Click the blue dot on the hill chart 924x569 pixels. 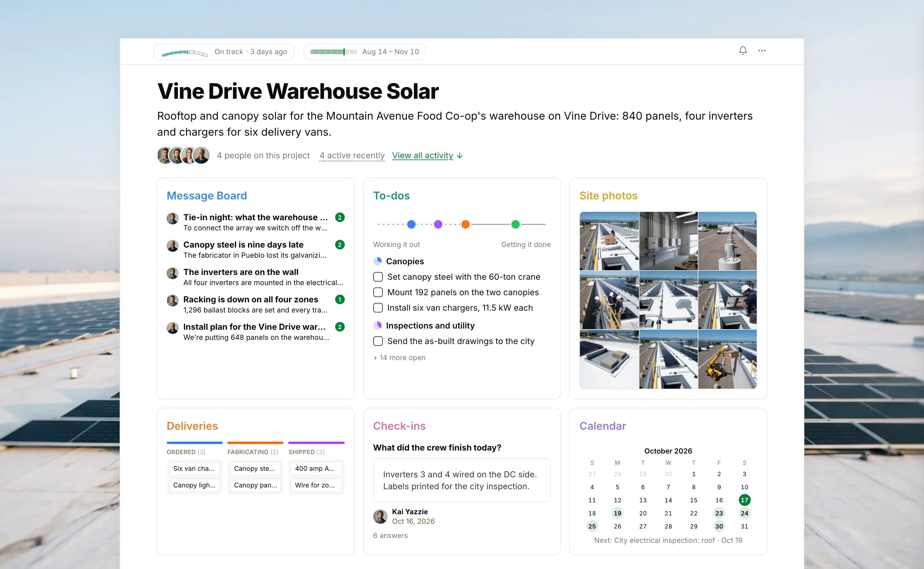[411, 224]
